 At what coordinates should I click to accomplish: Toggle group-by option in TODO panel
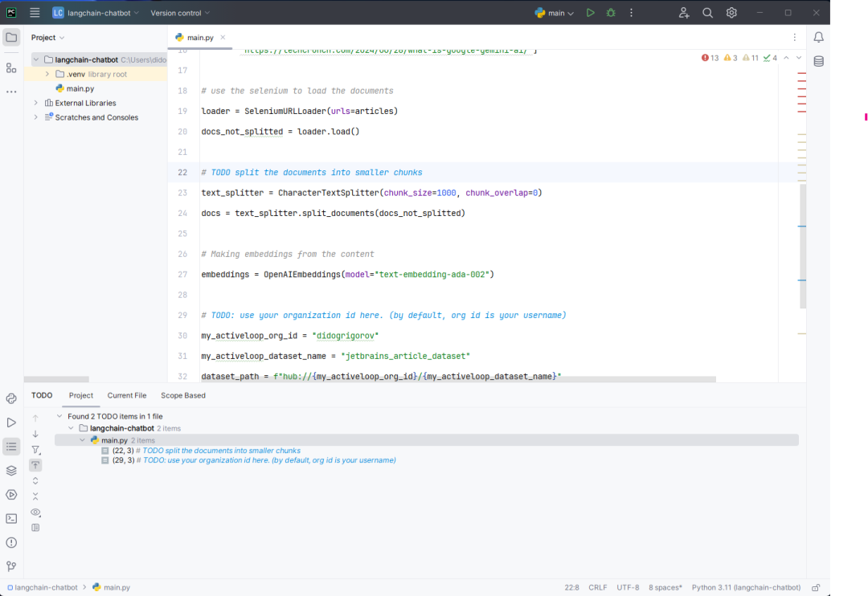point(35,528)
